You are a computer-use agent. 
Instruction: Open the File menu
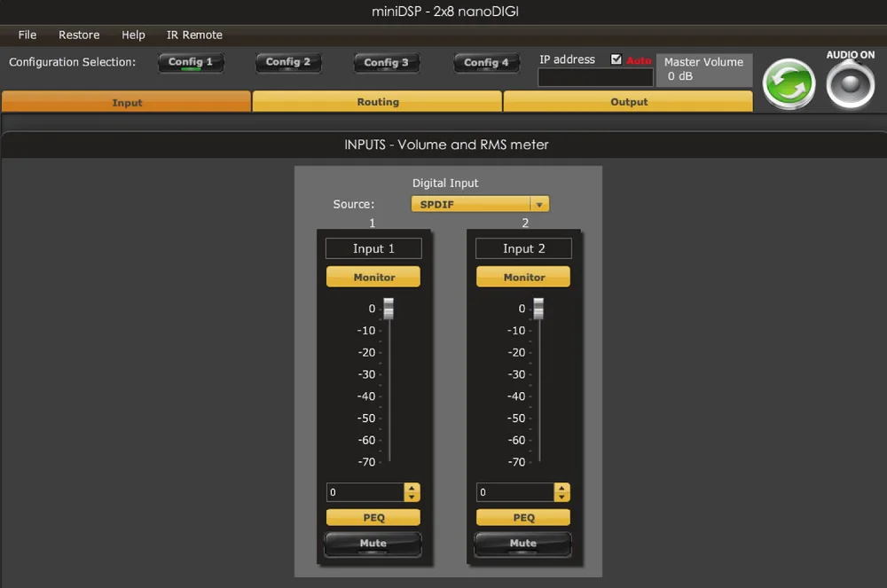tap(27, 35)
